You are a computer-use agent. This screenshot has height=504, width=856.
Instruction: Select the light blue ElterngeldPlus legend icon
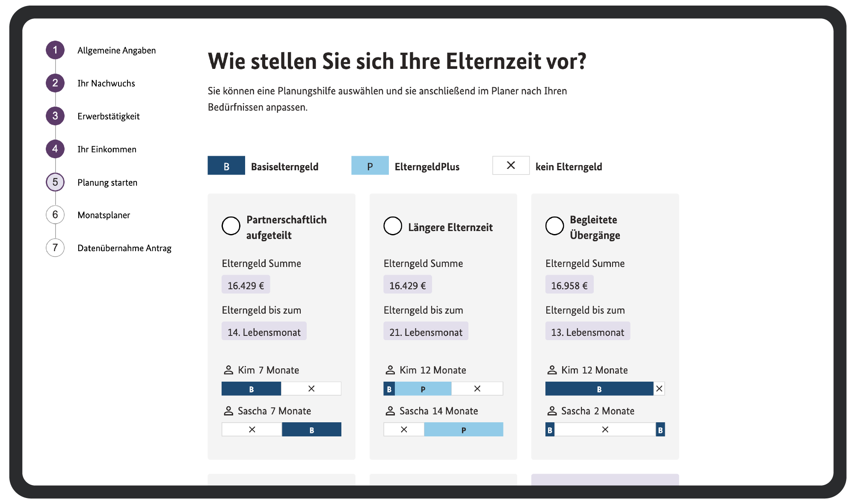(370, 166)
